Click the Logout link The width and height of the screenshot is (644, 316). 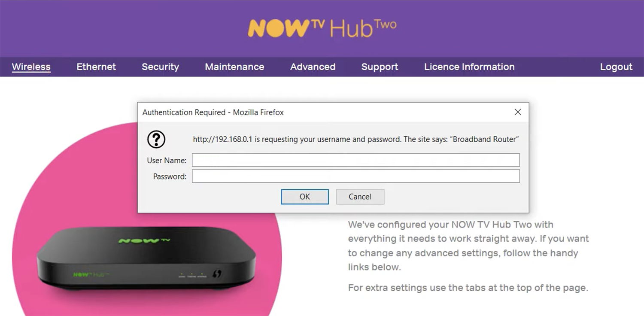click(616, 67)
